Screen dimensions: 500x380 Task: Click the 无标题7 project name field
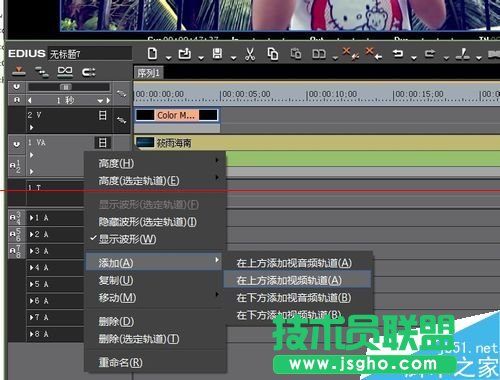(90, 54)
